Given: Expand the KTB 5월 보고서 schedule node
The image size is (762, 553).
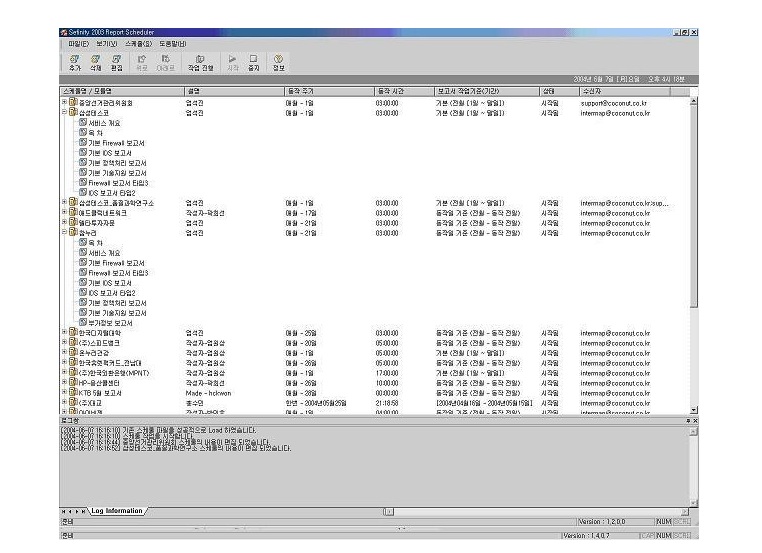Looking at the screenshot, I should [64, 392].
